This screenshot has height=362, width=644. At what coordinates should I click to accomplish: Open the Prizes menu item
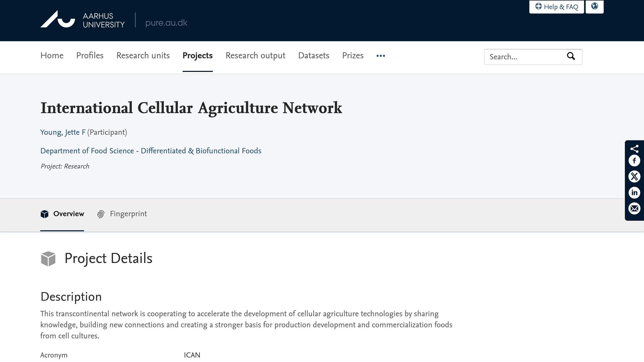pyautogui.click(x=353, y=56)
